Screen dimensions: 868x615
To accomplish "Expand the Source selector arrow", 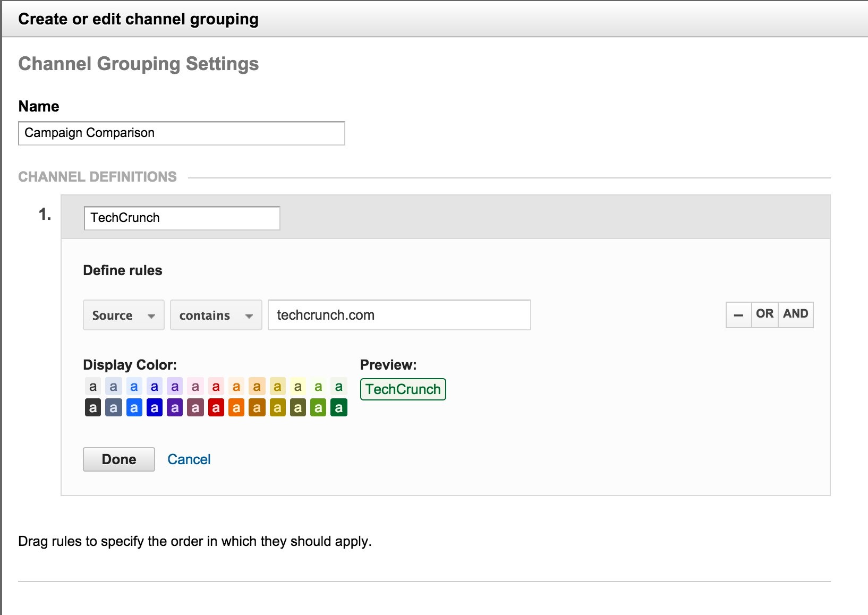I will pyautogui.click(x=152, y=316).
